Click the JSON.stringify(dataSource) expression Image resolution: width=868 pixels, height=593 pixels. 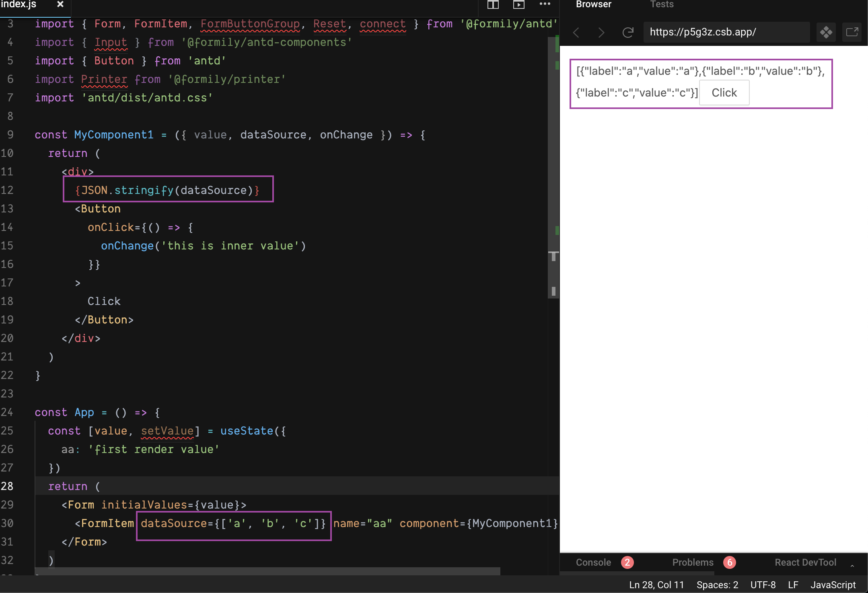[x=168, y=190]
